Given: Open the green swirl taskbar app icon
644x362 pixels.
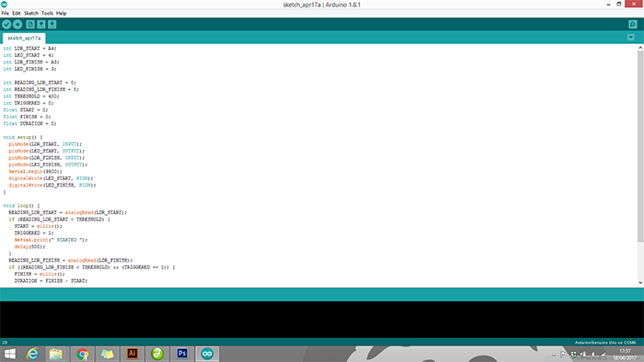Looking at the screenshot, I should click(x=157, y=354).
